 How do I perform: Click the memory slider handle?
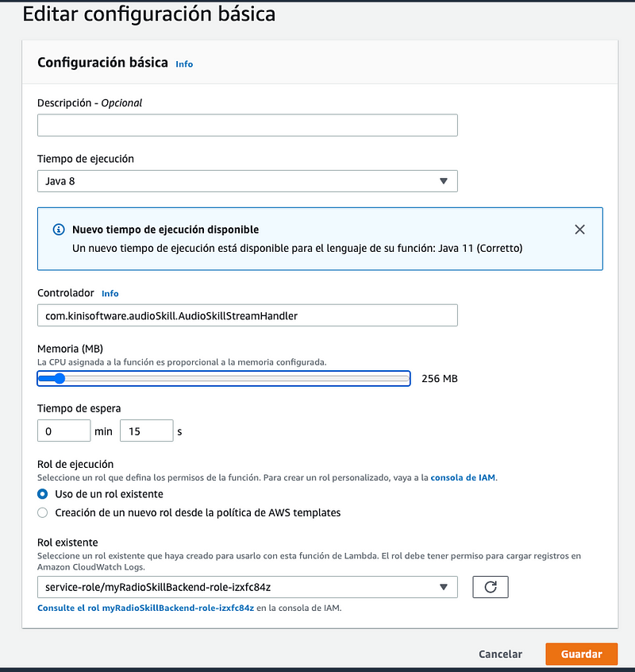click(59, 378)
